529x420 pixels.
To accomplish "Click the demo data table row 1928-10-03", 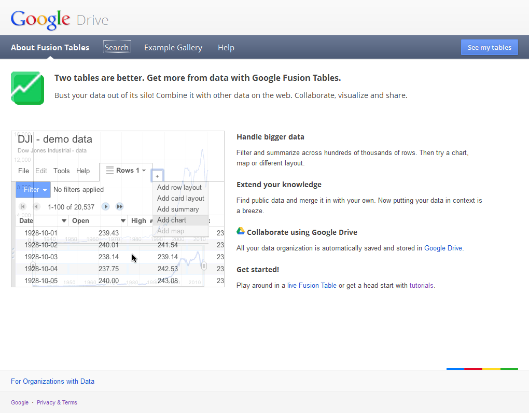I will [x=41, y=257].
